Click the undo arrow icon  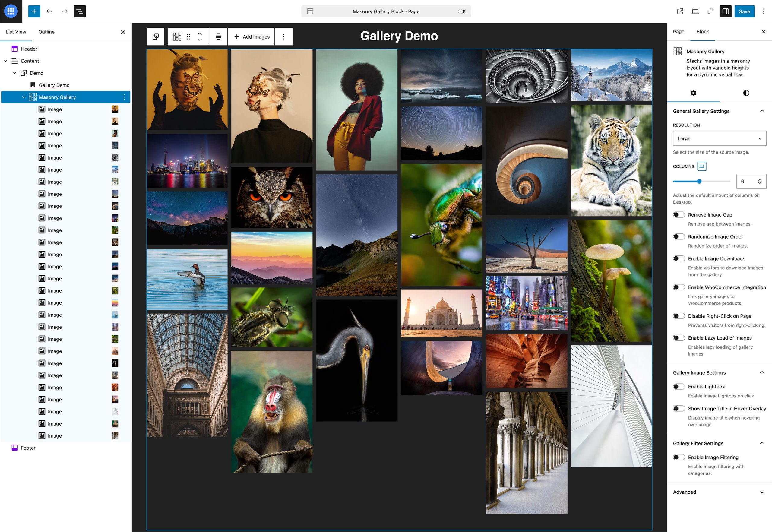[50, 11]
